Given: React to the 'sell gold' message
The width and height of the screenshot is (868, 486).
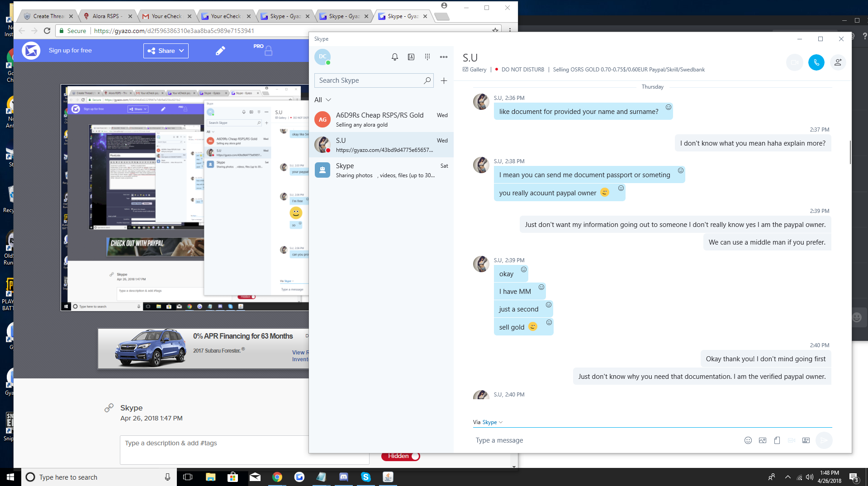Looking at the screenshot, I should tap(549, 322).
